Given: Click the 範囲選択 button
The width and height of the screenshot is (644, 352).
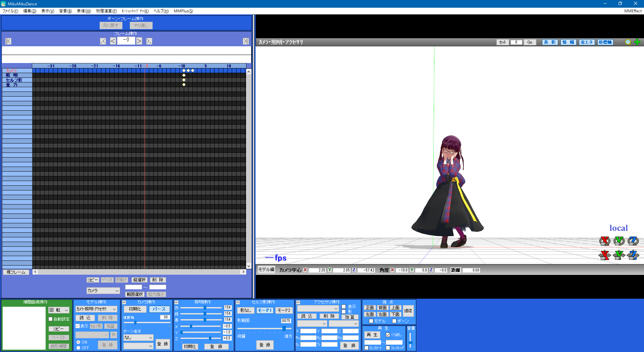Looking at the screenshot, I should click(x=135, y=294).
